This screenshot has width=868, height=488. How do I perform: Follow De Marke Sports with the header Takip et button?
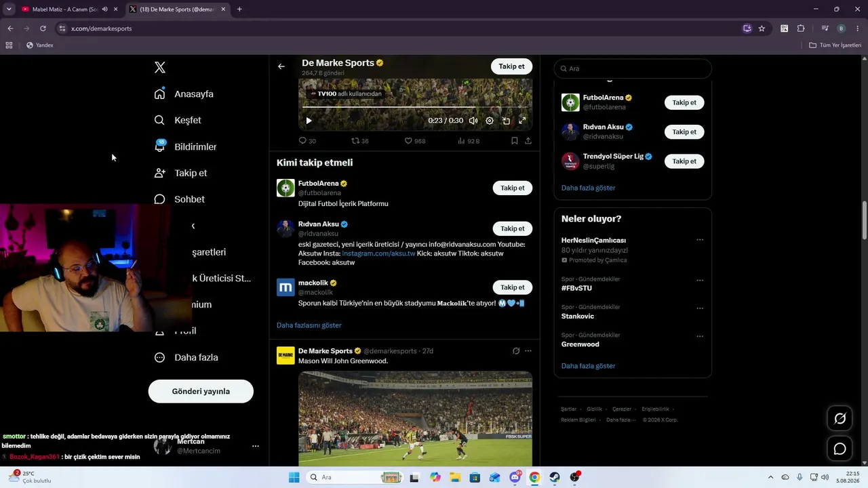point(512,66)
